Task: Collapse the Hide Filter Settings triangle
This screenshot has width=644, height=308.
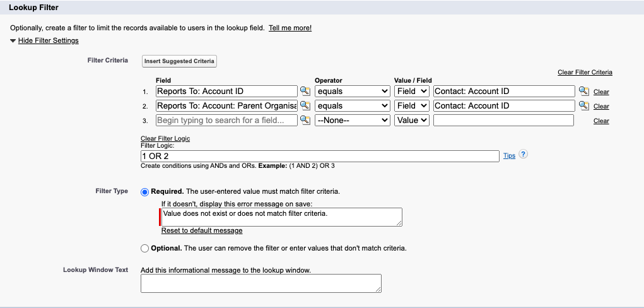Action: [13, 41]
